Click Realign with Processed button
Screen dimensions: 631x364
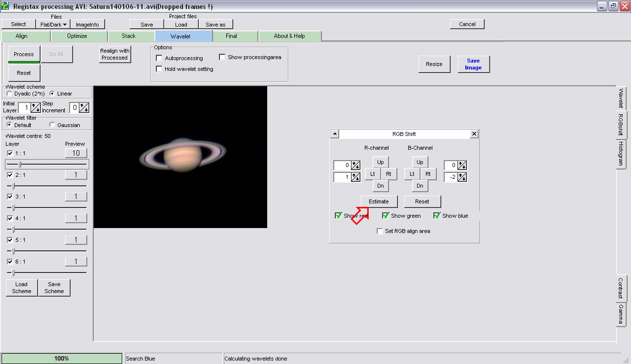tap(115, 54)
